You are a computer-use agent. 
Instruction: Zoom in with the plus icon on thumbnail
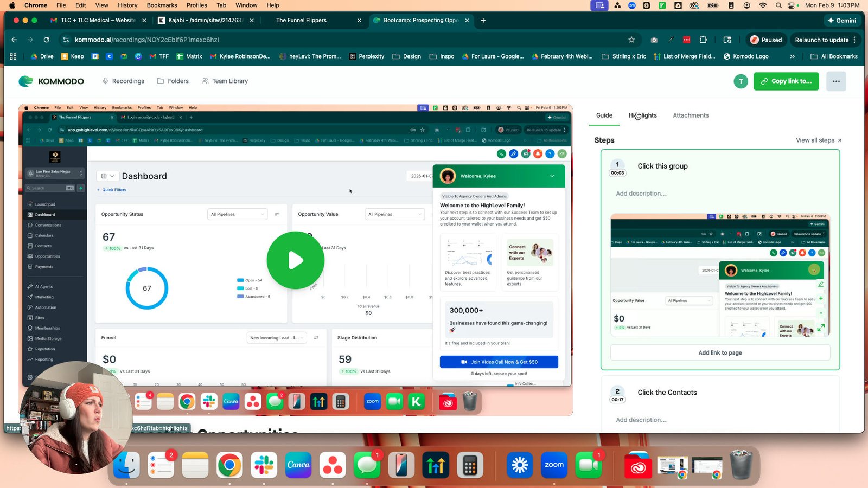click(x=821, y=298)
